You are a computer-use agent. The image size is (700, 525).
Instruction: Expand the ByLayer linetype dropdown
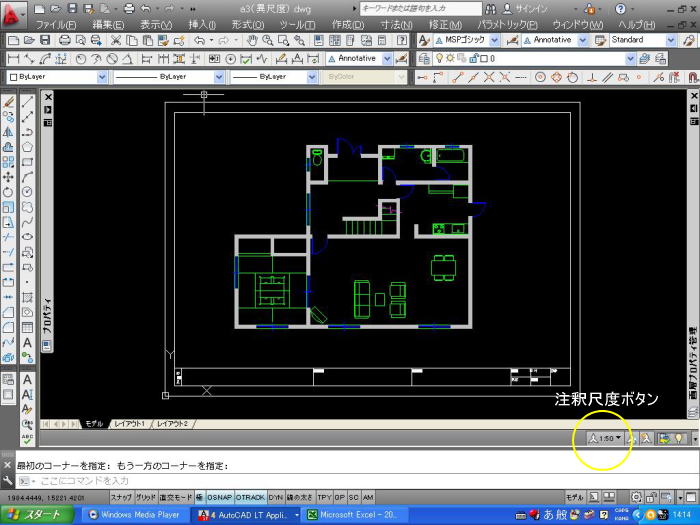219,77
